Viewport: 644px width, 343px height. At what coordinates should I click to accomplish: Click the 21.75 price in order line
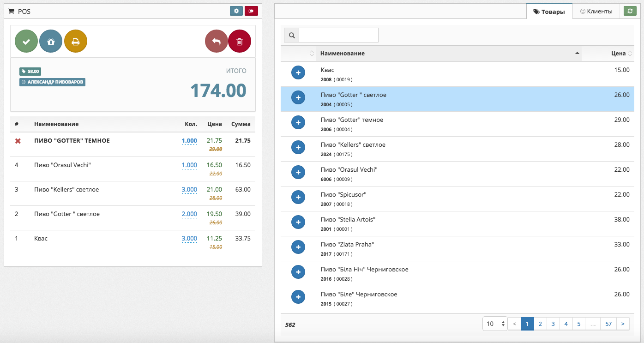(x=214, y=141)
